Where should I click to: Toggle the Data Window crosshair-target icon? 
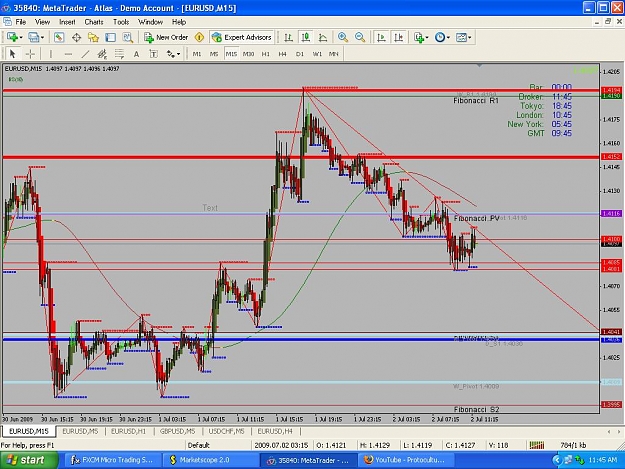[x=76, y=37]
